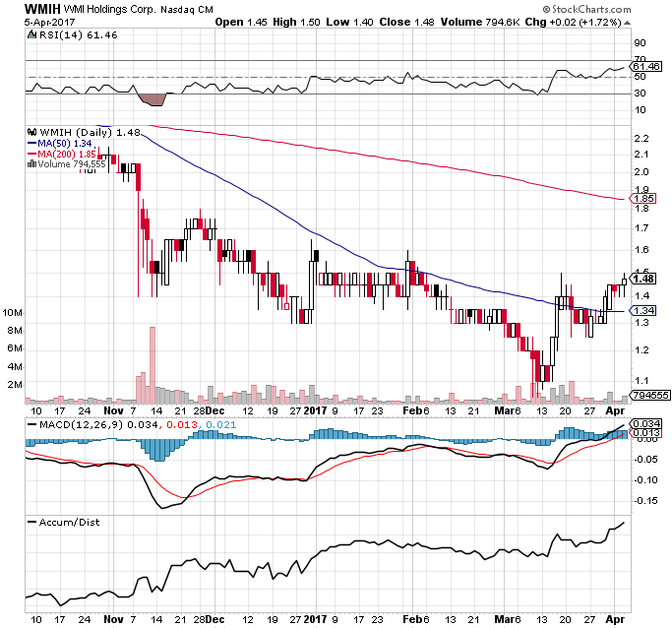The width and height of the screenshot is (672, 628).
Task: Click the MACD black legend line marker
Action: (x=32, y=425)
